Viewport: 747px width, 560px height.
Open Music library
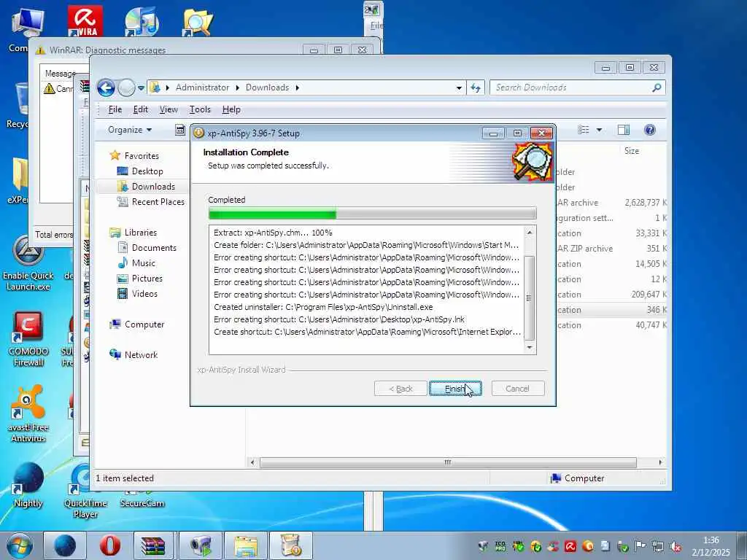click(x=144, y=262)
